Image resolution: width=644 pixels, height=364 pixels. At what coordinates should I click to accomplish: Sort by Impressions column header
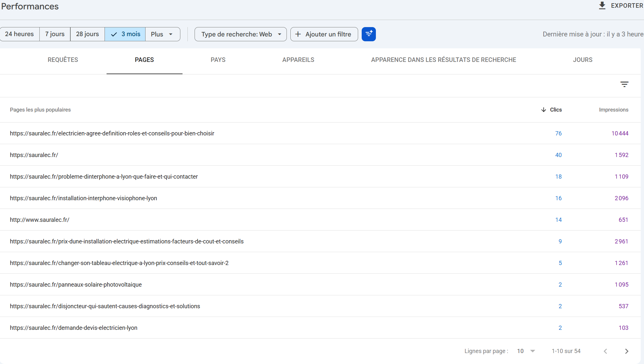pos(614,110)
